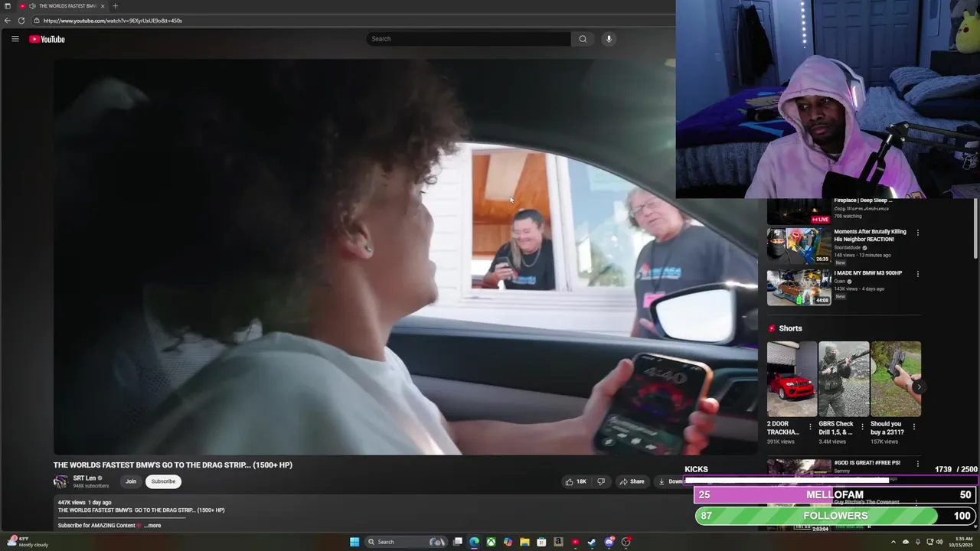Open Microsoft Edge from taskbar

[475, 542]
